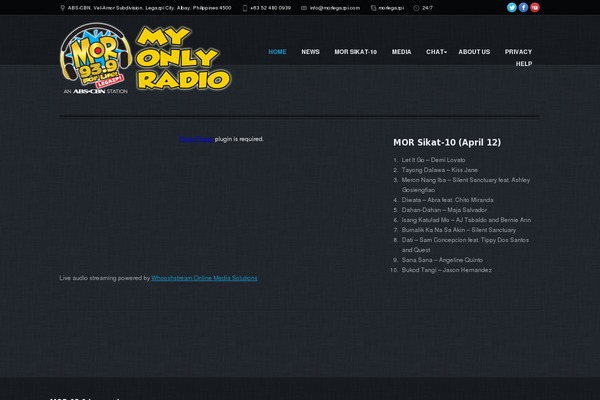Select Bumalik Ka Na Sa Akin entry

[459, 230]
